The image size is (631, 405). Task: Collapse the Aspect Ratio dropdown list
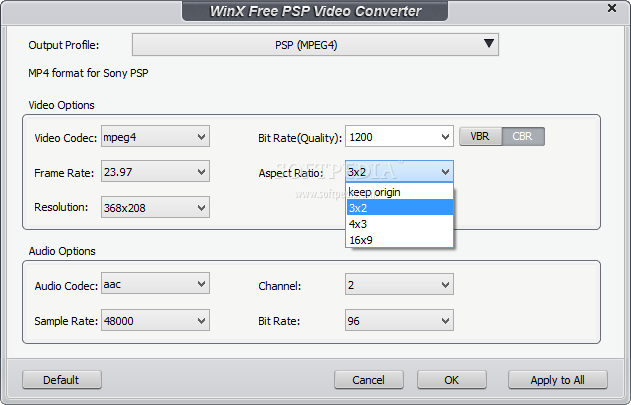click(x=399, y=172)
